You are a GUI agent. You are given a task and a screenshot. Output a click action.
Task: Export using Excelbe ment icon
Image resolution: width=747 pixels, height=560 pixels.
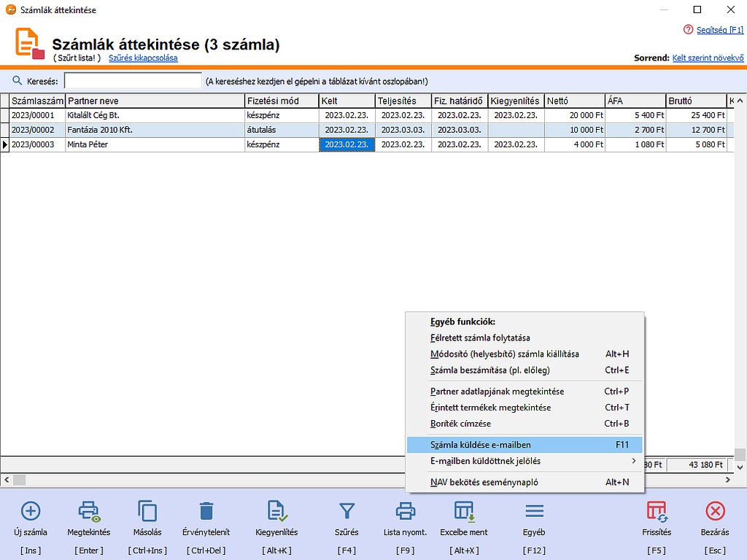464,511
